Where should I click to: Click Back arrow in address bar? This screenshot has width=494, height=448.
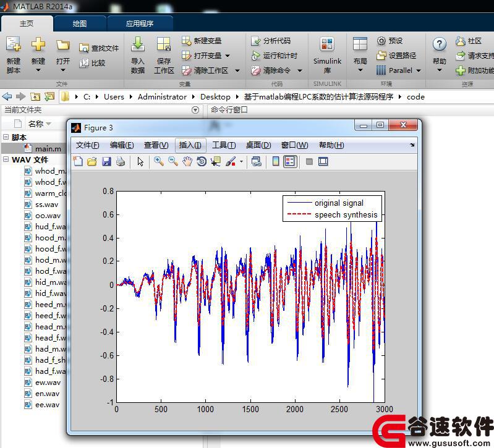7,96
